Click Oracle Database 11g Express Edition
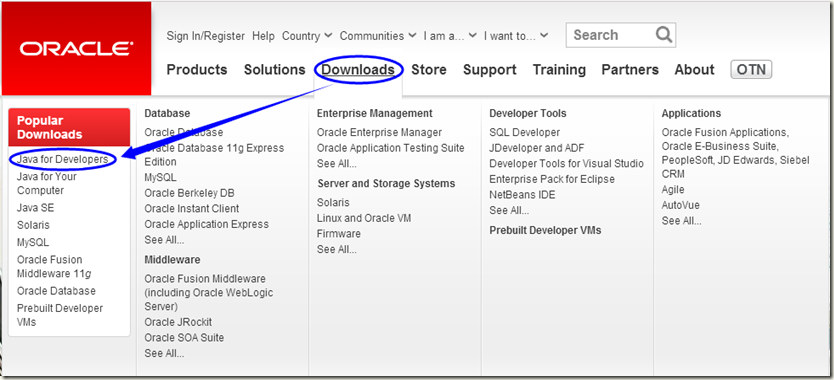The image size is (834, 380). coord(214,155)
